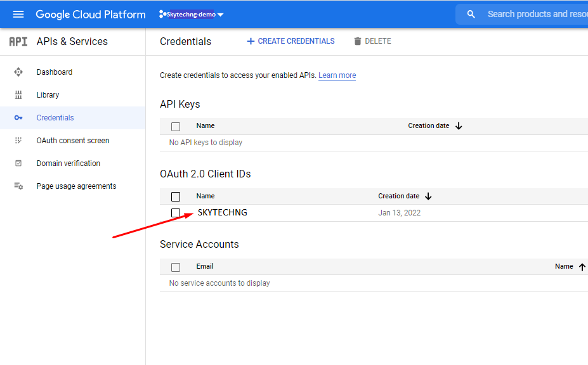This screenshot has width=588, height=365.
Task: Click the project hexagon icon beside Skytechng-demo
Action: coord(162,14)
